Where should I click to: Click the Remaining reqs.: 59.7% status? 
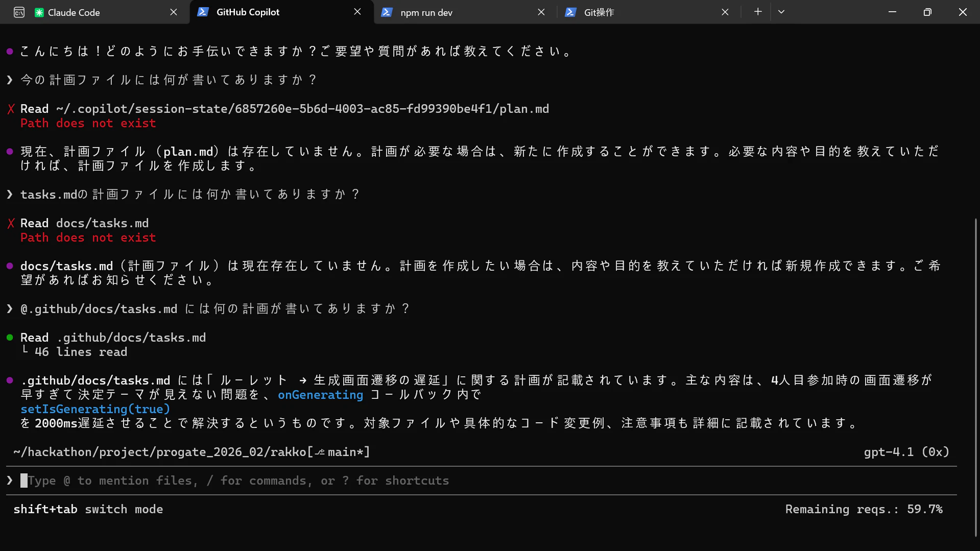[864, 509]
